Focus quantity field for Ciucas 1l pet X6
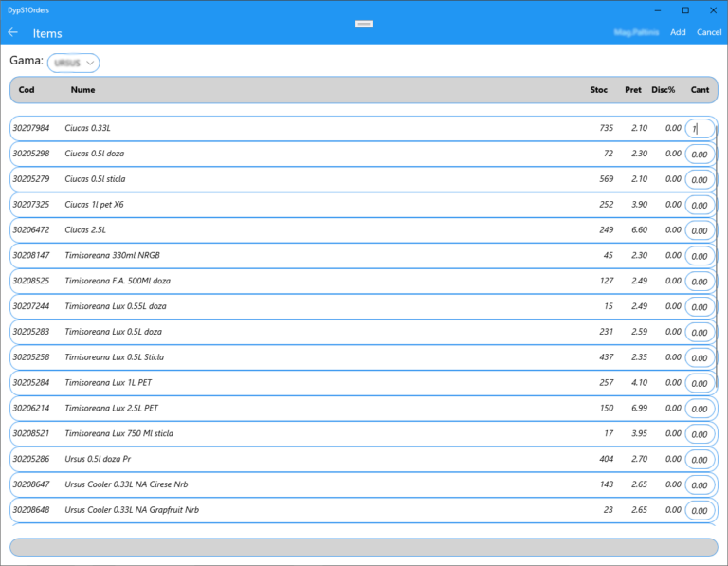Screen dimensions: 728x566 coord(700,205)
